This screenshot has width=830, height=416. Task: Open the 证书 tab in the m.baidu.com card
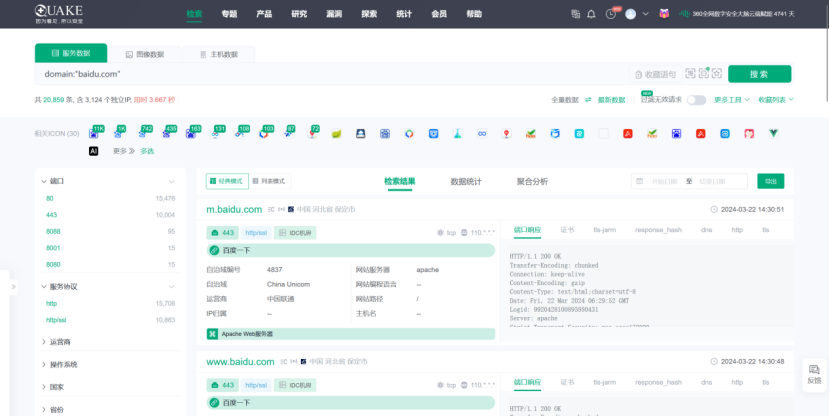coord(567,230)
